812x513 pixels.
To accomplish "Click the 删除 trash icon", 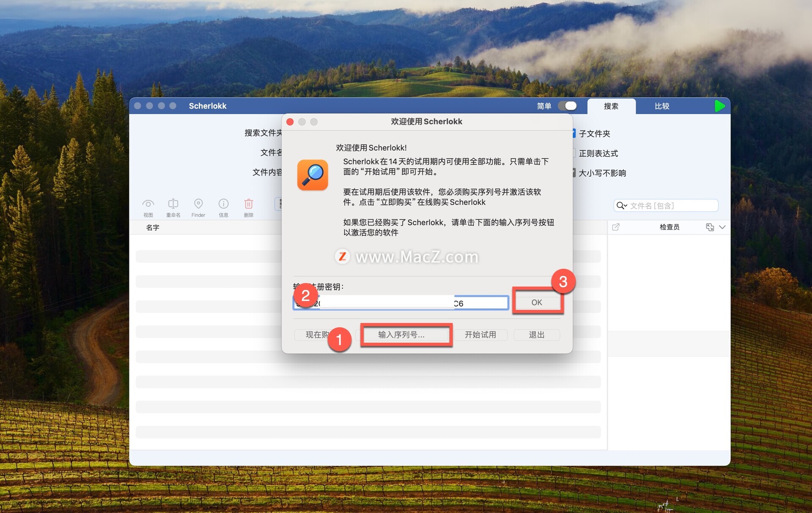I will click(x=249, y=204).
